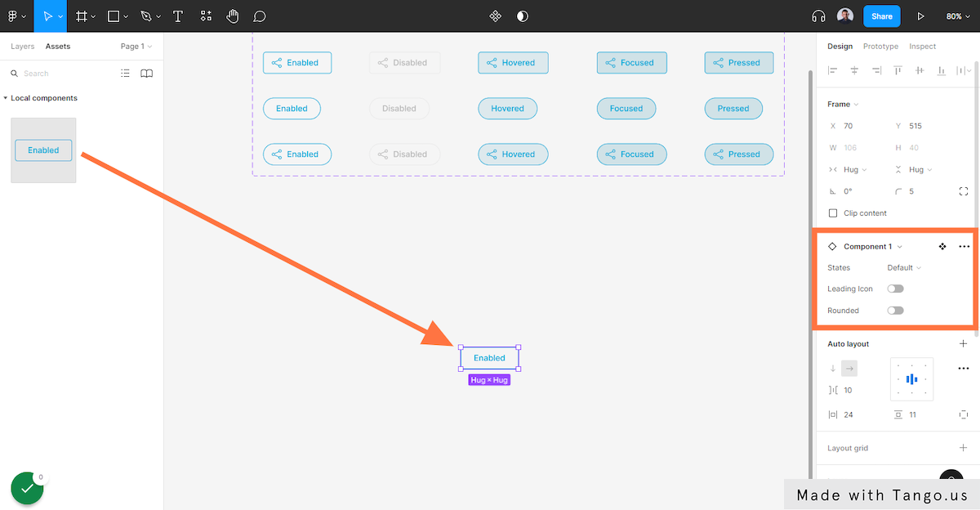980x510 pixels.
Task: Select the Comment tool
Action: 260,16
